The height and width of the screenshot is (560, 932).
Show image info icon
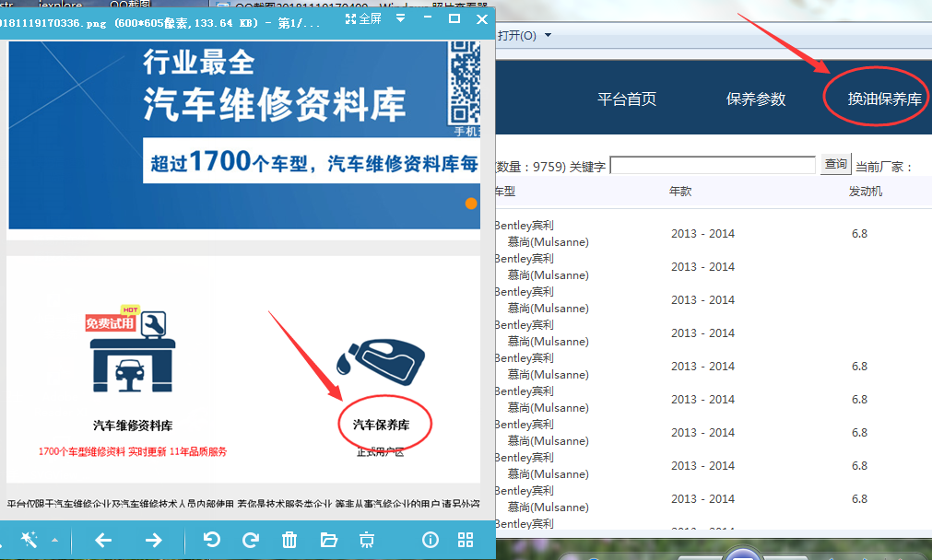pyautogui.click(x=431, y=540)
